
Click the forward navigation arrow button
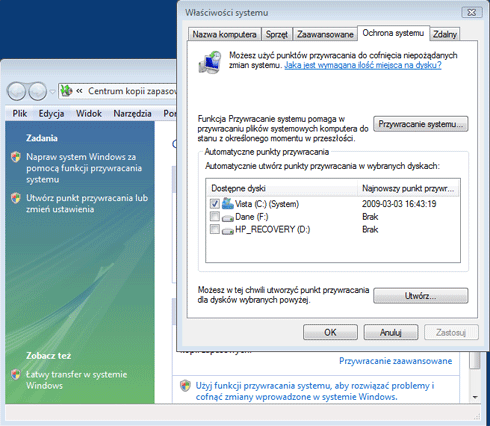click(38, 91)
